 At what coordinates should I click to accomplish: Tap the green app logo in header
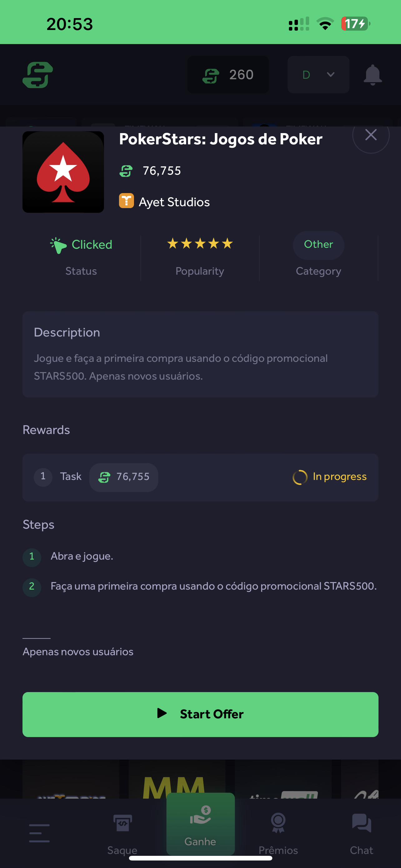[38, 75]
